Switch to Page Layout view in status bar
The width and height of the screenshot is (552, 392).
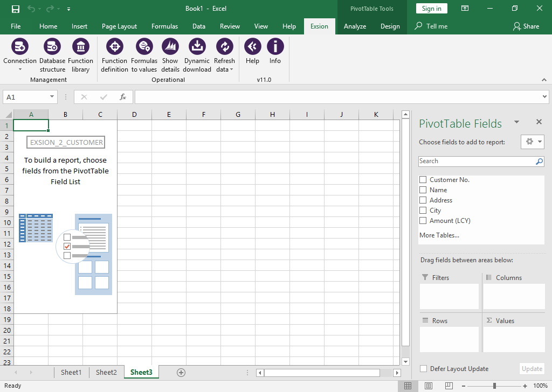click(429, 386)
